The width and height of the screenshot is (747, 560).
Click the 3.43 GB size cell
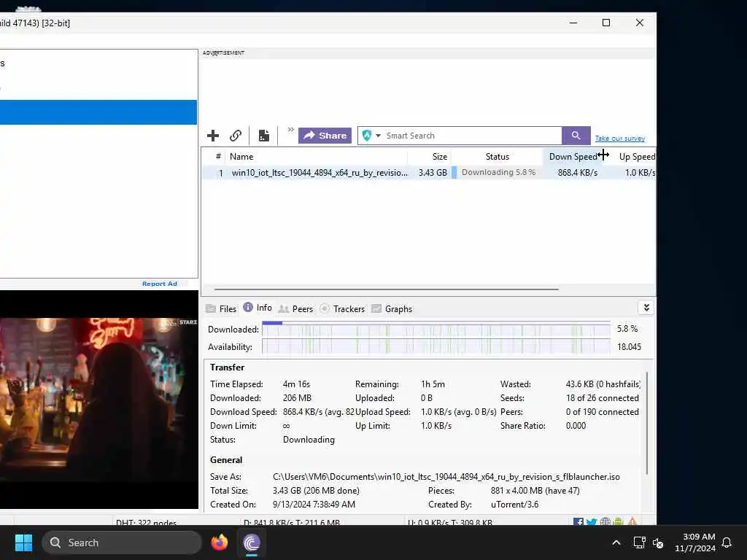[x=433, y=172]
